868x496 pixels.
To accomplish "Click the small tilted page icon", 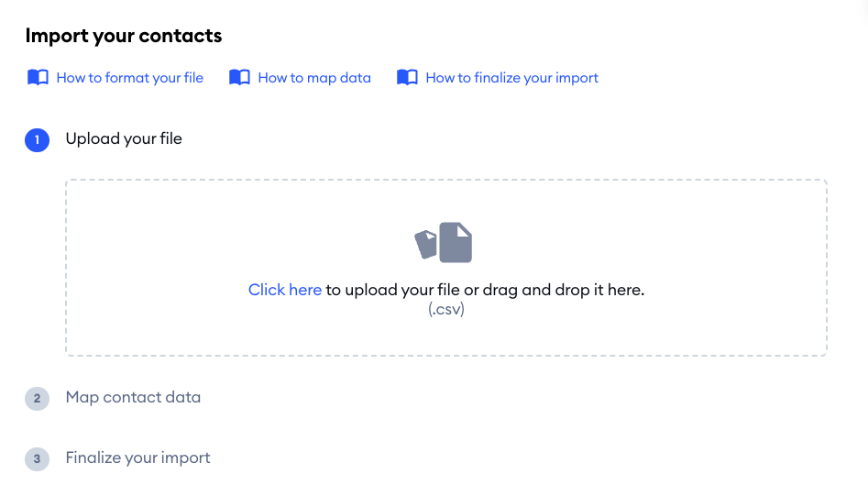I will pos(425,244).
